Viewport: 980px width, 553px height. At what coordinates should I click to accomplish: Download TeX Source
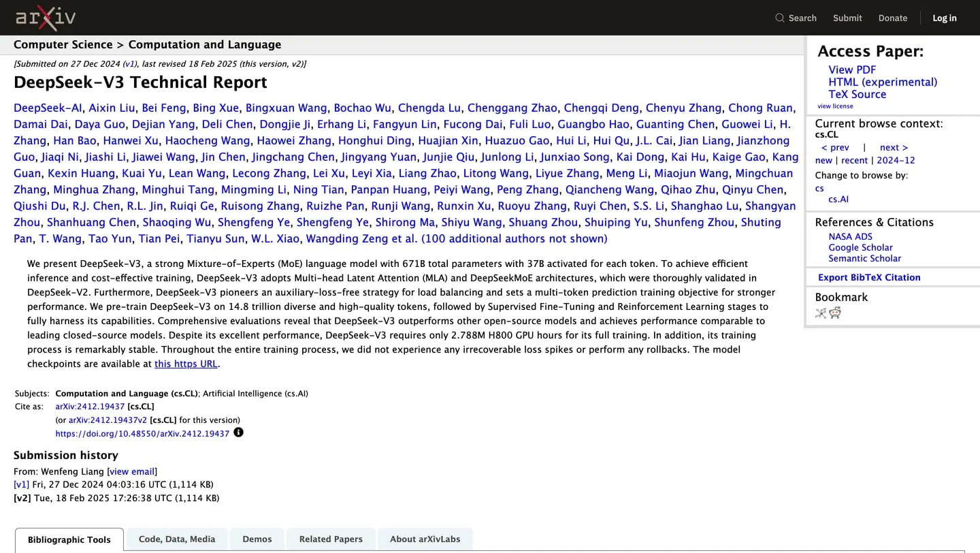[857, 94]
